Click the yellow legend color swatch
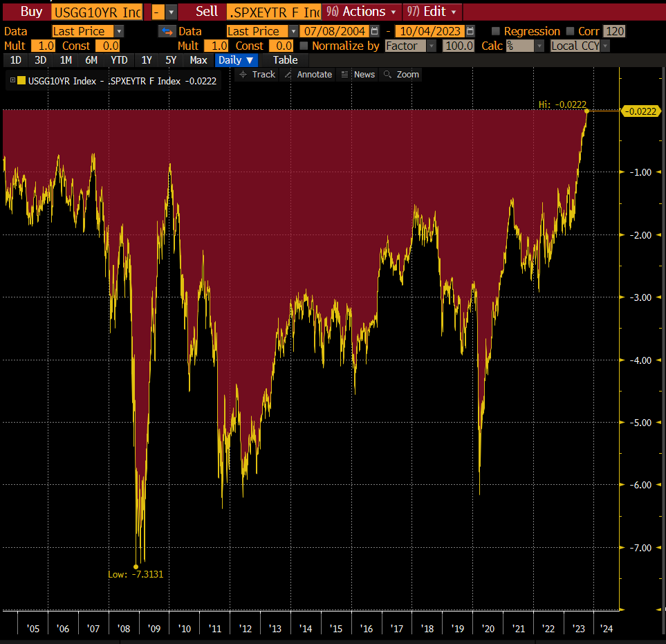666x644 pixels. [21, 80]
